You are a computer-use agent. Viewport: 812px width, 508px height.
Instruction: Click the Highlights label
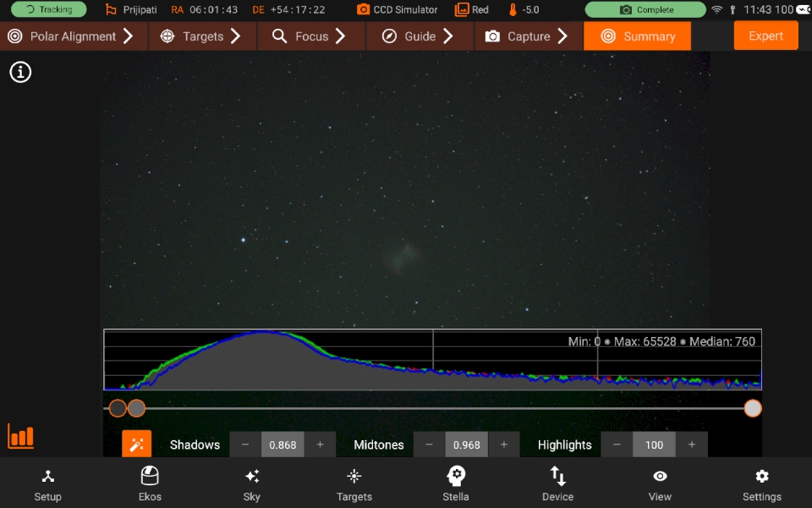[x=564, y=444]
